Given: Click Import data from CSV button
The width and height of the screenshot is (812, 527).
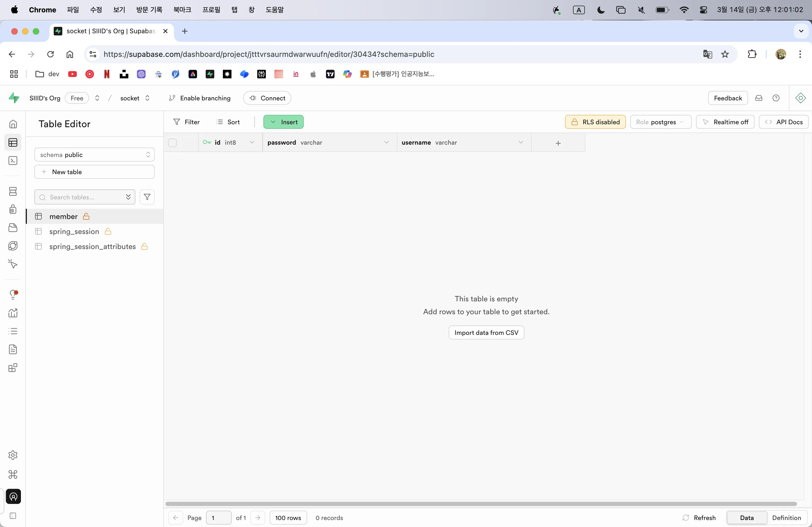Looking at the screenshot, I should [486, 333].
